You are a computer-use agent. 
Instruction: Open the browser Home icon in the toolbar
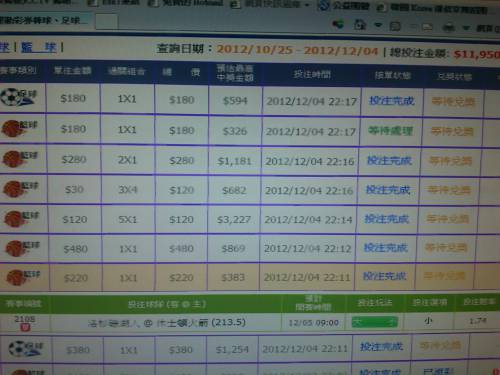click(x=360, y=25)
